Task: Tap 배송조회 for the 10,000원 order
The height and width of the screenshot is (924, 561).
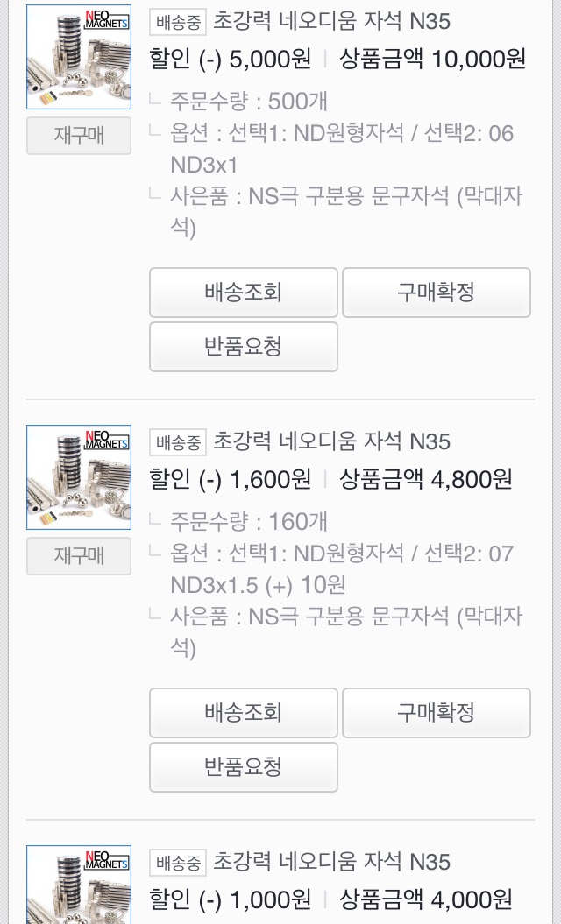Action: point(243,293)
